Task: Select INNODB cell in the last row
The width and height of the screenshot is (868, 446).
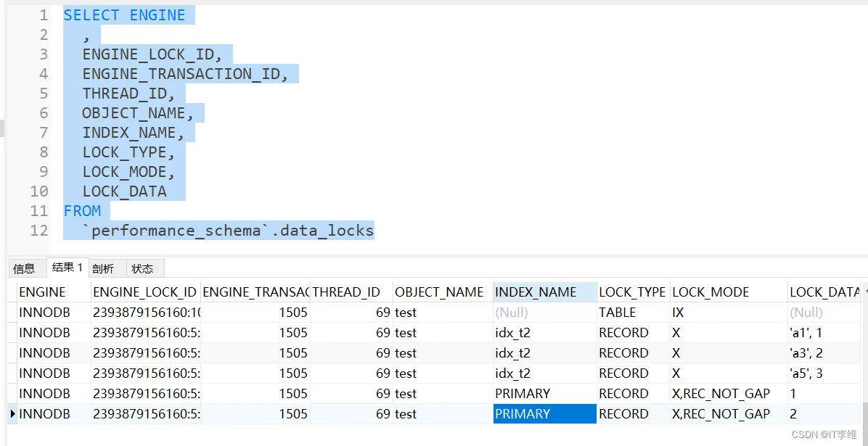Action: [54, 414]
